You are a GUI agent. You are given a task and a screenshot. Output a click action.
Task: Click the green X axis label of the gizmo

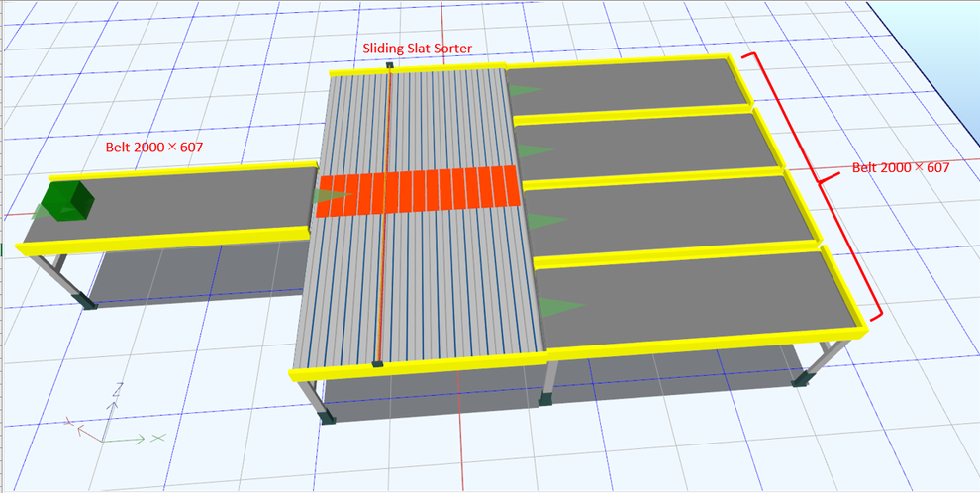[158, 438]
